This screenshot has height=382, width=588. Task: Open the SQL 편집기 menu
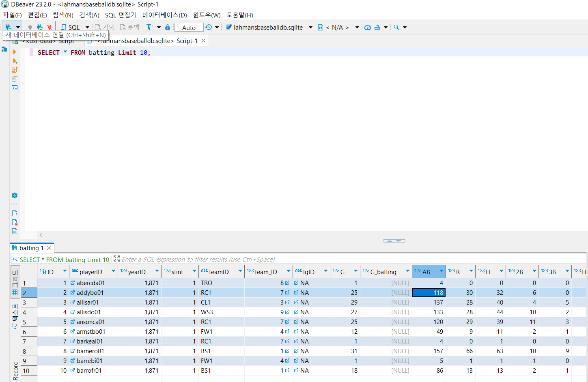[x=121, y=15]
